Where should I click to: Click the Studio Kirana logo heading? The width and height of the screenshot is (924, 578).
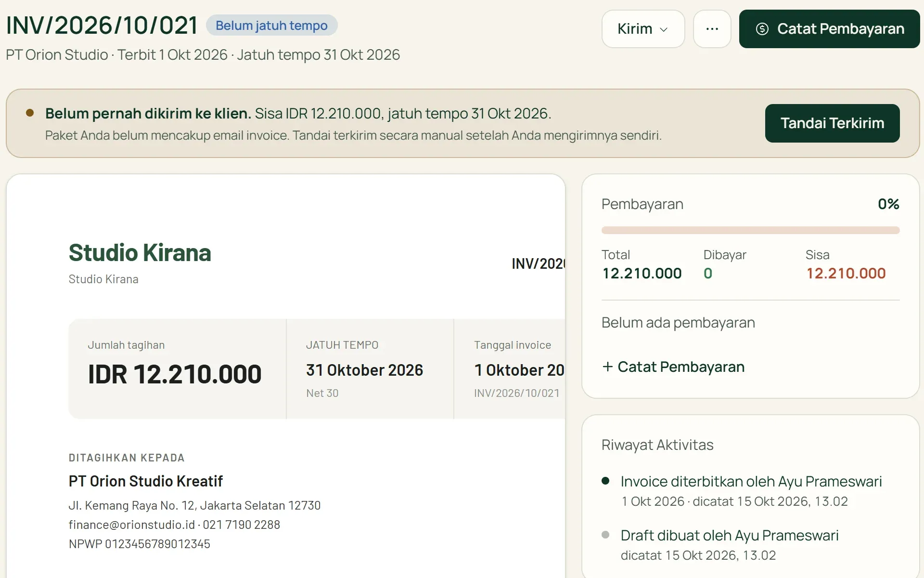point(140,253)
